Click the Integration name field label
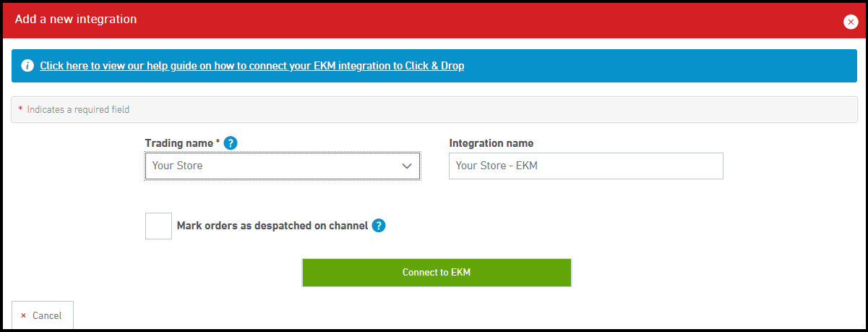 tap(491, 143)
